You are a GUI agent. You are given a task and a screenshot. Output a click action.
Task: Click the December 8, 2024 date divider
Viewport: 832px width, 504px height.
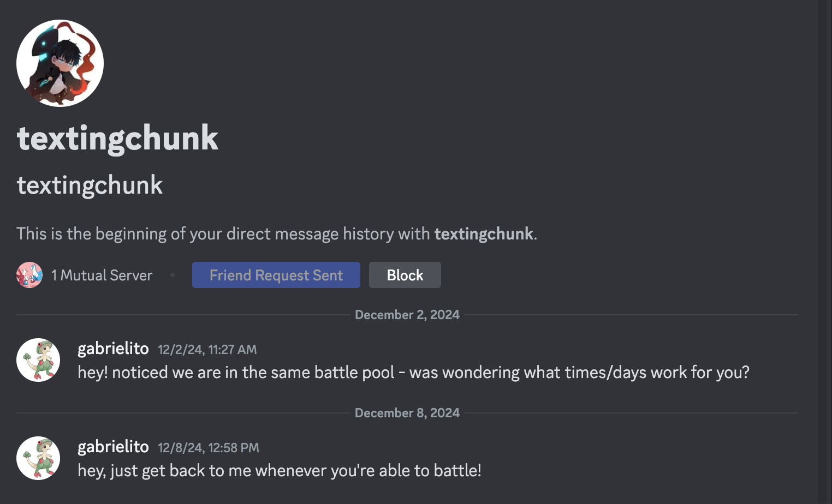tap(407, 413)
